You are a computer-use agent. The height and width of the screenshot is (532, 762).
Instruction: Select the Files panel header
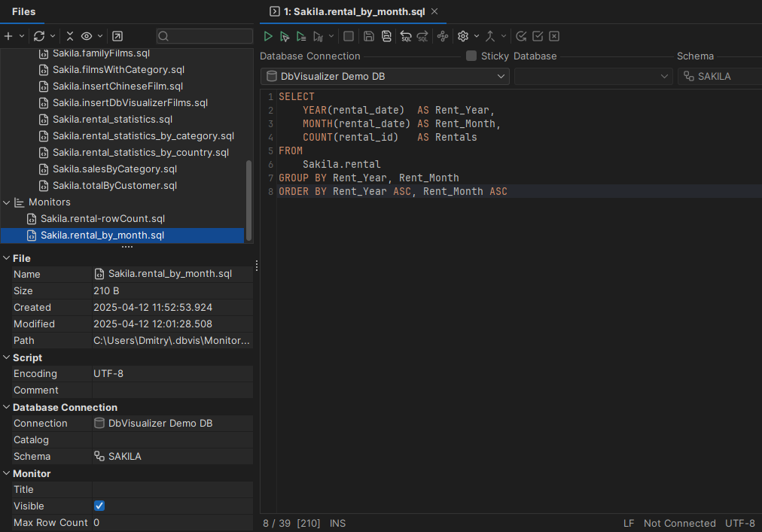(23, 11)
